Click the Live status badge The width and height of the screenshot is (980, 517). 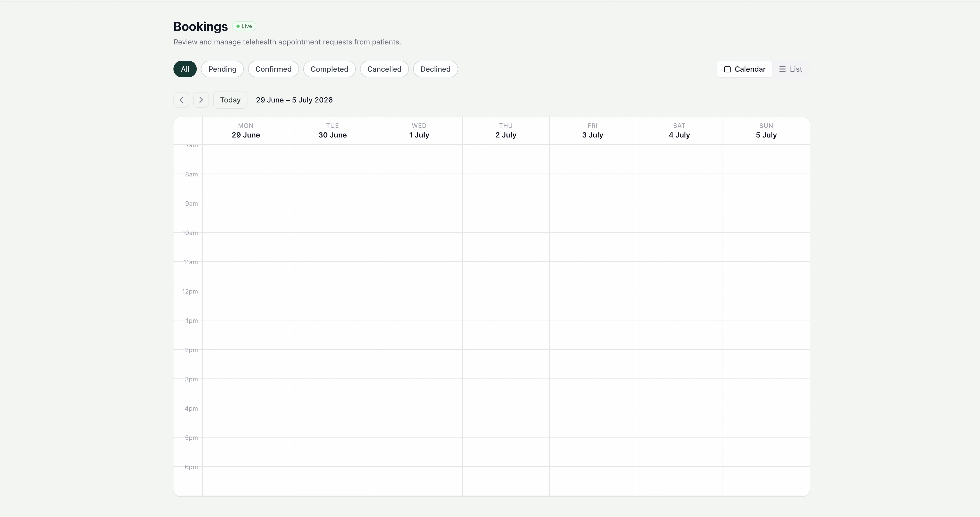[x=244, y=26]
